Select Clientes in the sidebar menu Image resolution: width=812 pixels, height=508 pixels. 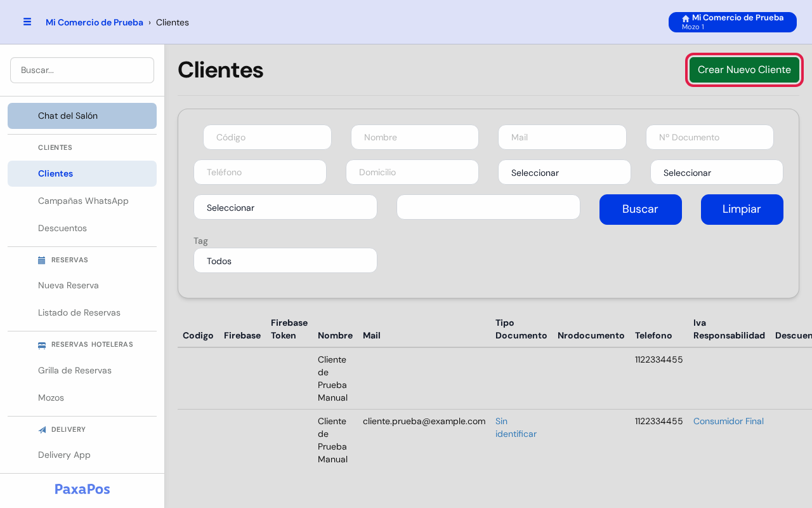click(x=82, y=173)
